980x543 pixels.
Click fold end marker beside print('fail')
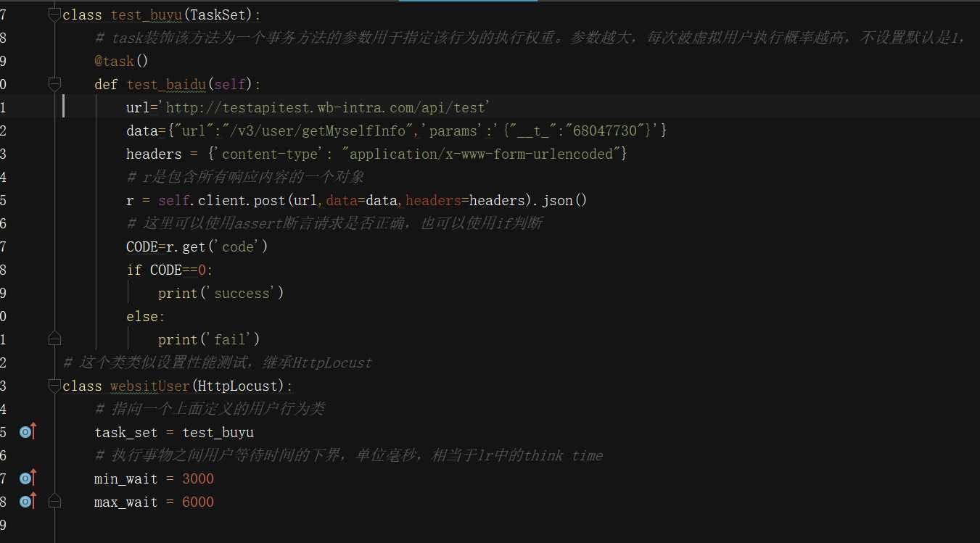[x=54, y=339]
